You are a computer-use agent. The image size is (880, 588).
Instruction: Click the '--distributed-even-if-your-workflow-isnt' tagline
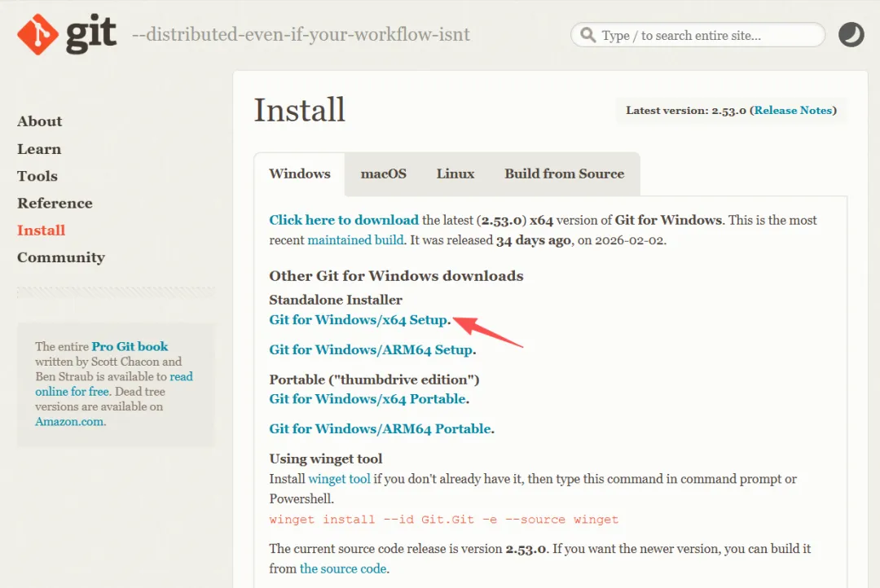(x=301, y=35)
